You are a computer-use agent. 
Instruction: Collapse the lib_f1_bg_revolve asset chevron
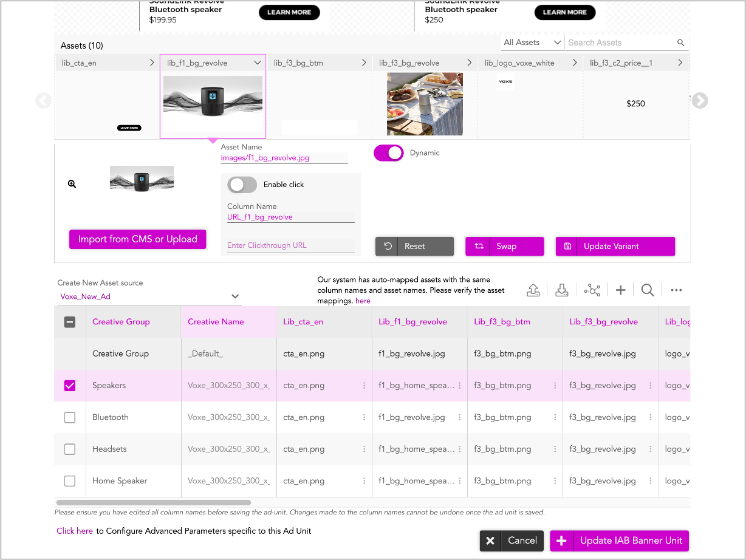click(258, 63)
